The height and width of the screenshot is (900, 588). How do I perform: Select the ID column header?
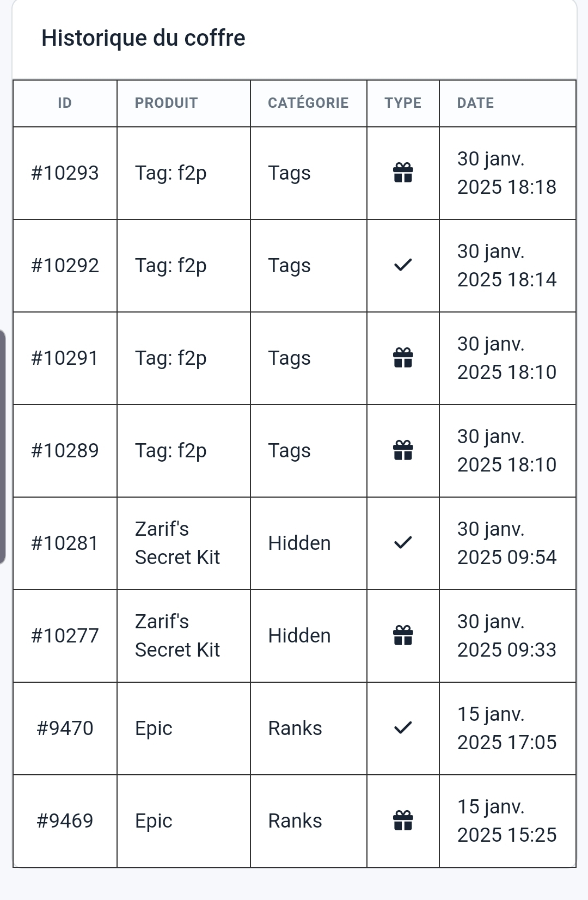point(65,103)
